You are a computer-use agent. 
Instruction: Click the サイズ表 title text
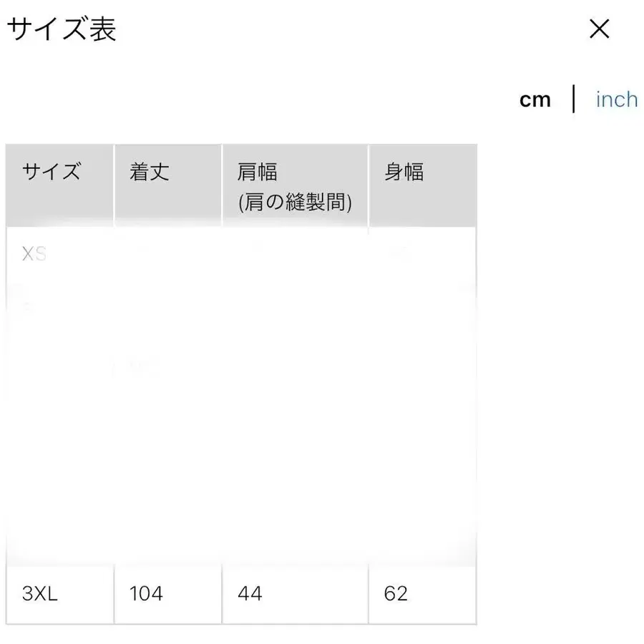point(63,30)
